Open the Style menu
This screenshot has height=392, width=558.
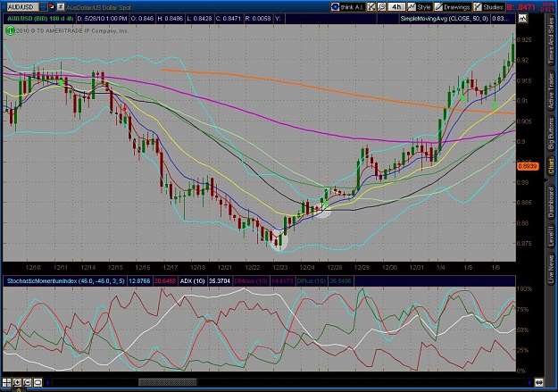coord(420,7)
